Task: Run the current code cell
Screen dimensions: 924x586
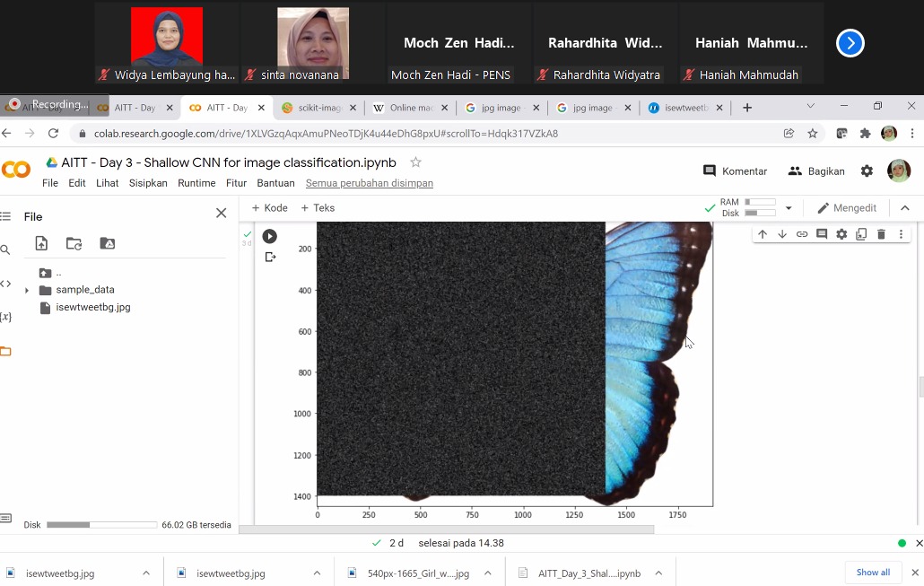Action: coord(269,236)
